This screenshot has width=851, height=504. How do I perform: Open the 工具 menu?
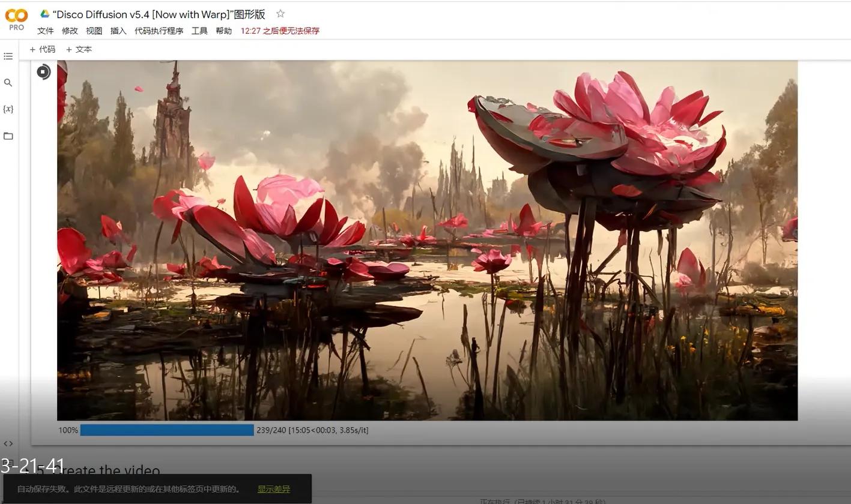click(x=199, y=31)
